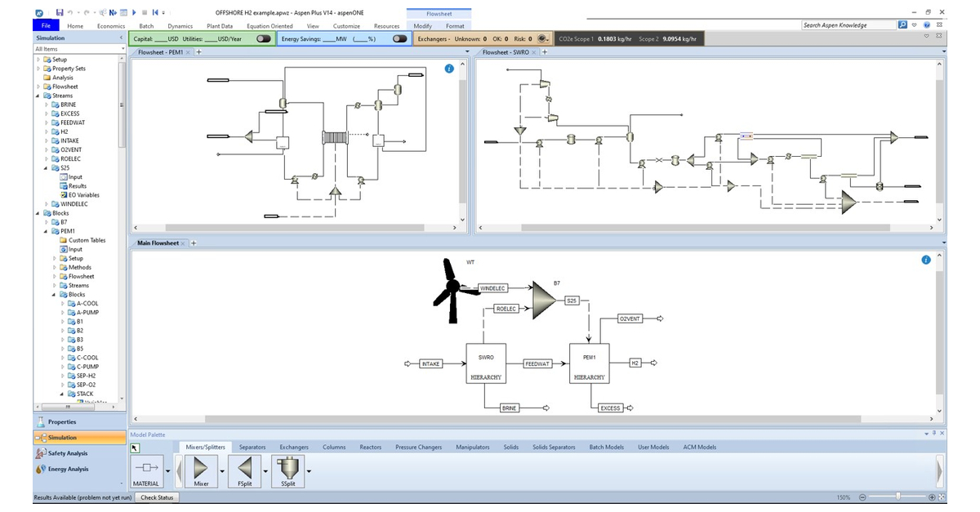Select the SSplit block icon
This screenshot has height=512, width=980.
[x=288, y=467]
